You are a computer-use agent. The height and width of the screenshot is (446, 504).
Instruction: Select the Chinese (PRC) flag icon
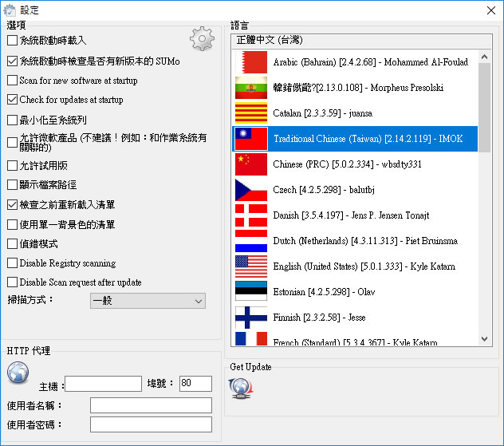coord(251,164)
